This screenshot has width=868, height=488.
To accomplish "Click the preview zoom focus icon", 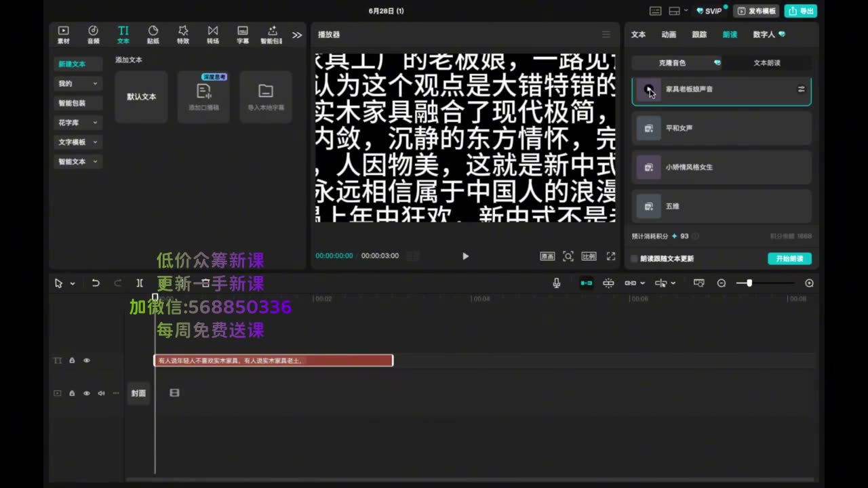I will (568, 256).
